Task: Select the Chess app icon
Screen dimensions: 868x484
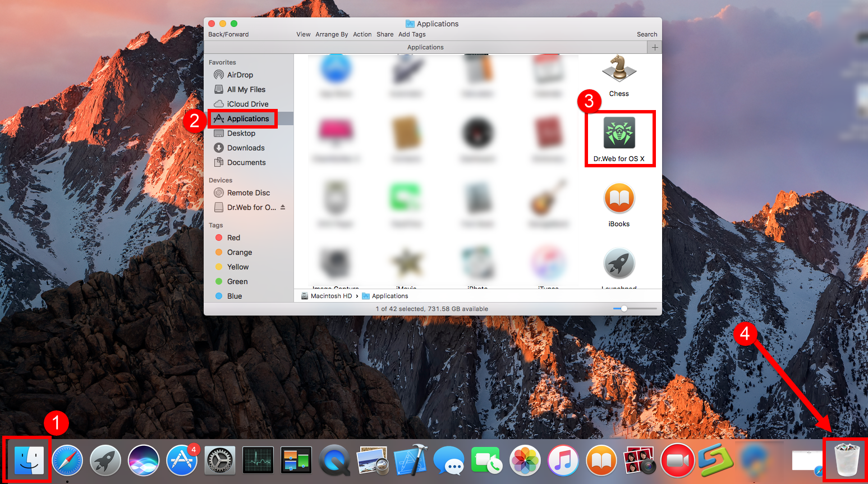Action: [619, 70]
